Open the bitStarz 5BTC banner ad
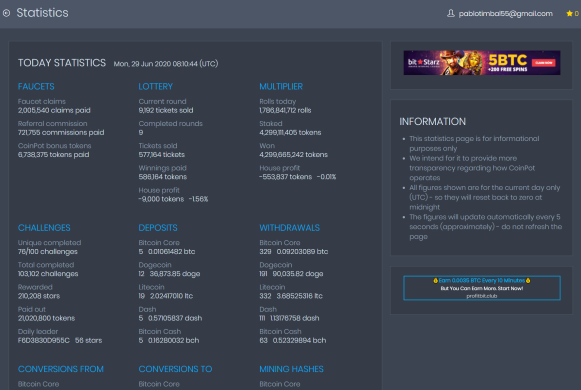 click(x=482, y=63)
